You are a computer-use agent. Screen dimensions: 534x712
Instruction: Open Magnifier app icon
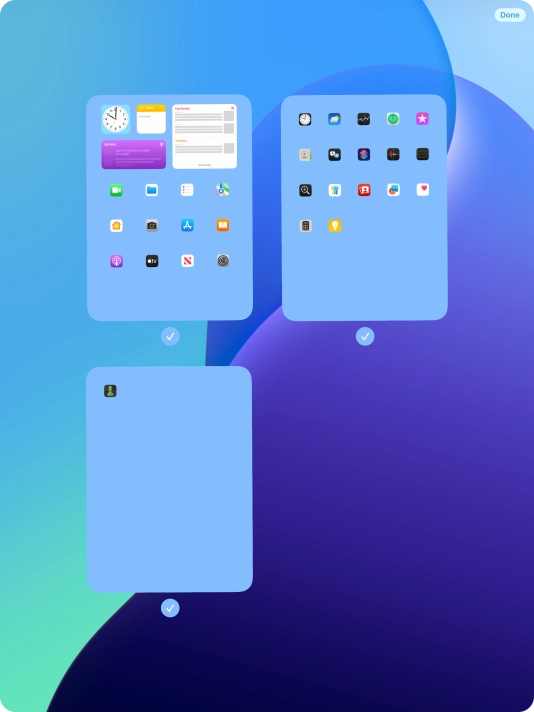(306, 190)
